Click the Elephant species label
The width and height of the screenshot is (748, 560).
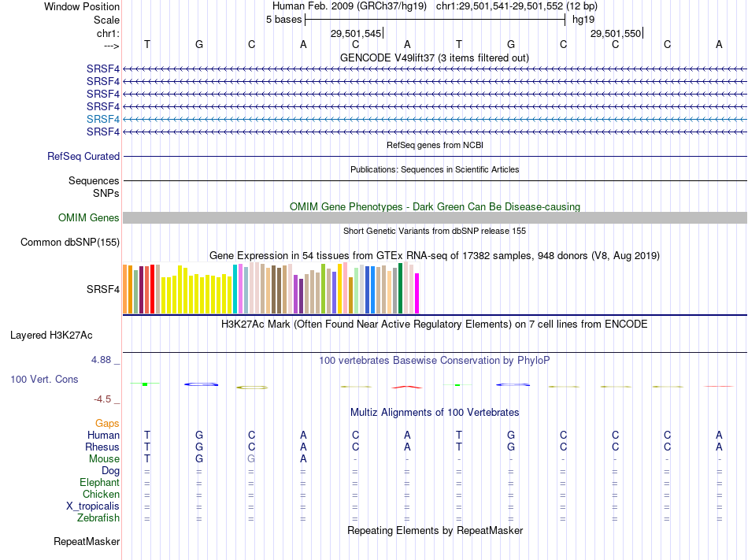100,482
